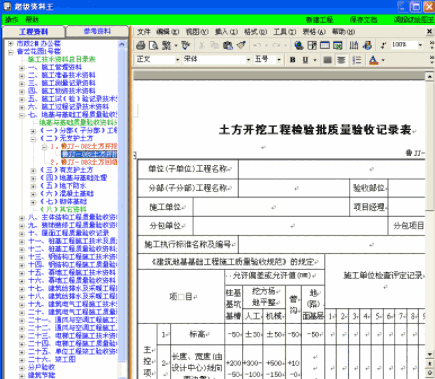Apply the font color A swatch
The width and height of the screenshot is (435, 379).
click(x=373, y=60)
